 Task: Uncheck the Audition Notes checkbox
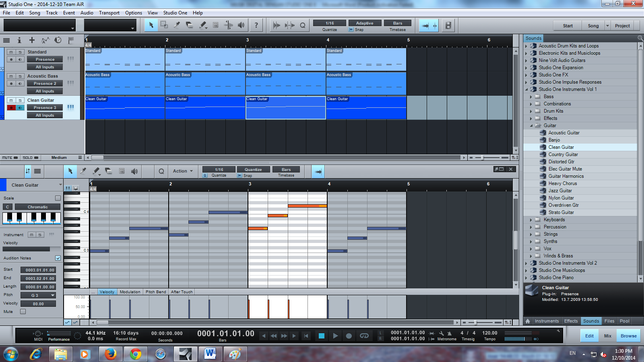(58, 258)
